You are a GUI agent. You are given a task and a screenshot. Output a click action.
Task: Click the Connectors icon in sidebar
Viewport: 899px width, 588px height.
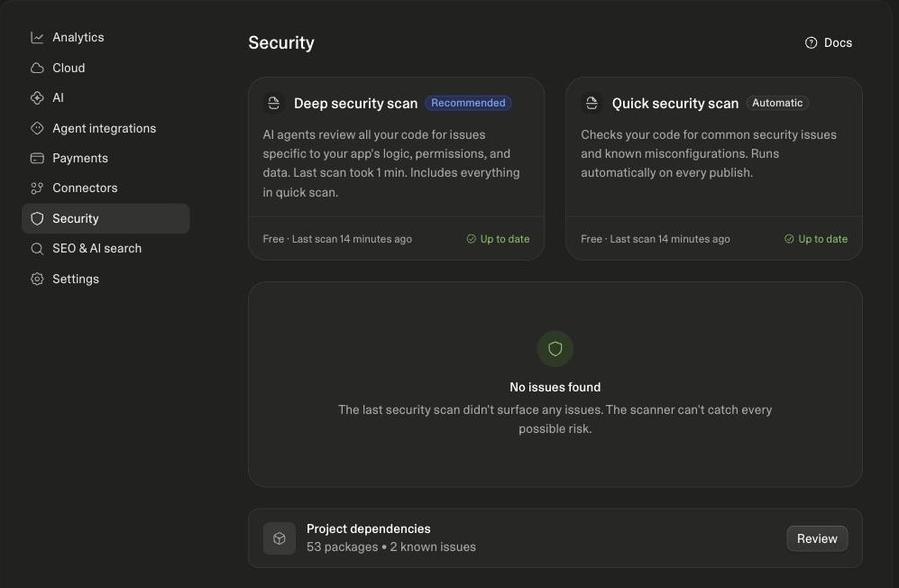pos(37,188)
